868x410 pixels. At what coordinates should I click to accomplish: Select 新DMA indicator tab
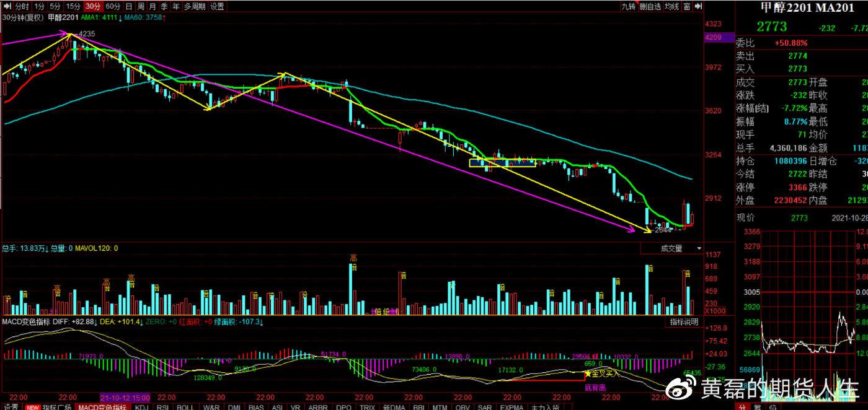tap(394, 407)
